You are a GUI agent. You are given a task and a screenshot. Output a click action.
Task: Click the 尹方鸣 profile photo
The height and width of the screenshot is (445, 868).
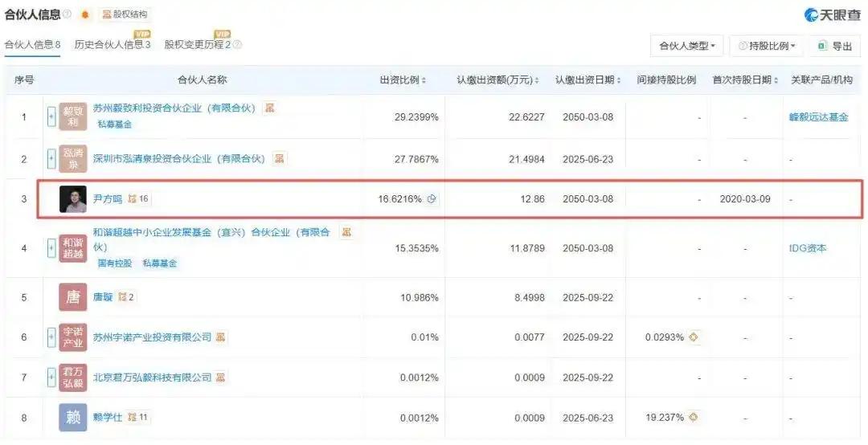(x=73, y=199)
